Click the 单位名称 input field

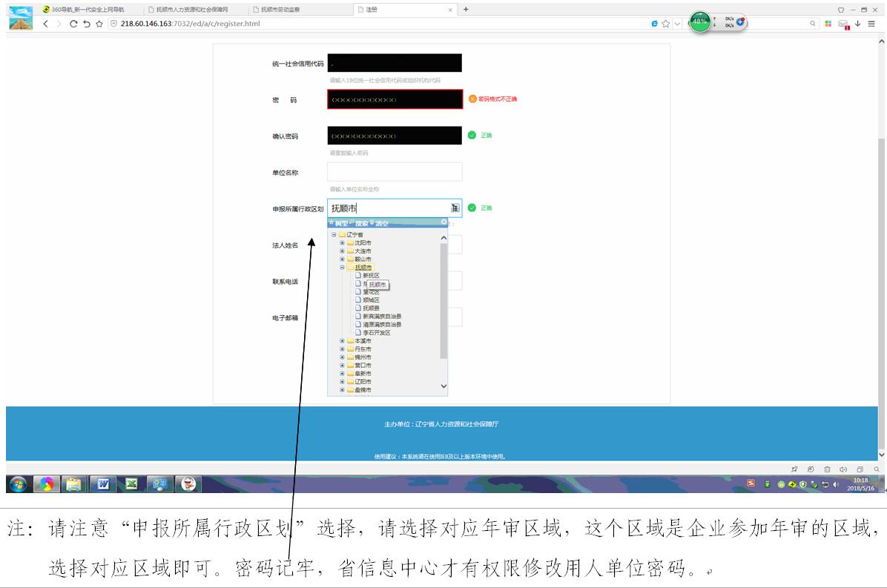[x=395, y=172]
